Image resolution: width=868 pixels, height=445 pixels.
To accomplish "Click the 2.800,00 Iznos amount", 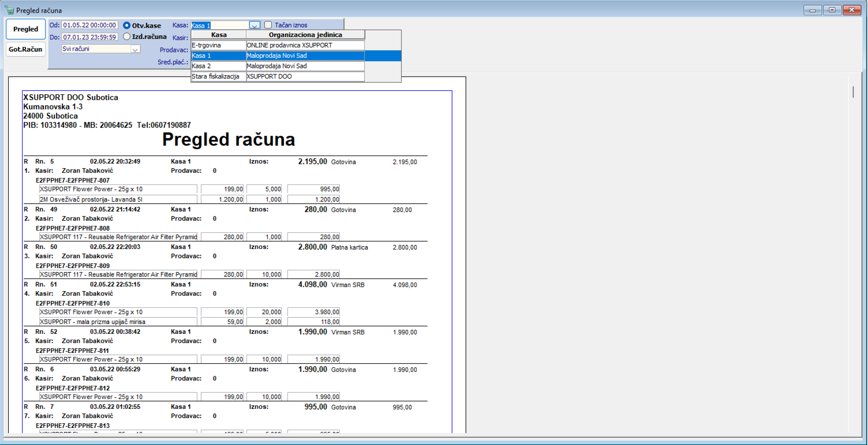I will click(312, 247).
